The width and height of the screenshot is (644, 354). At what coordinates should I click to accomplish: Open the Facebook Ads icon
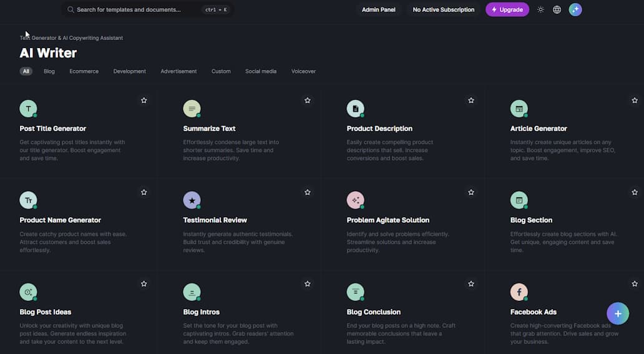[519, 292]
